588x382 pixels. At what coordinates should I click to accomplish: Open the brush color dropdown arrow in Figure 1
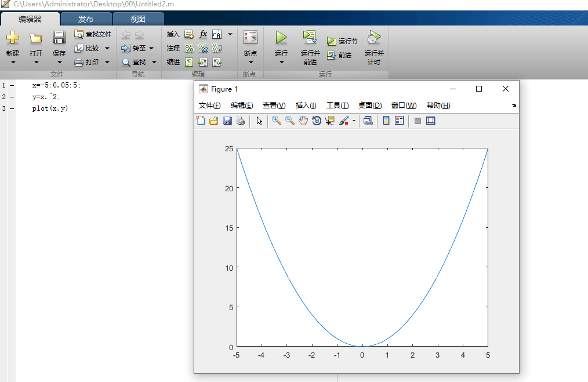click(x=354, y=121)
